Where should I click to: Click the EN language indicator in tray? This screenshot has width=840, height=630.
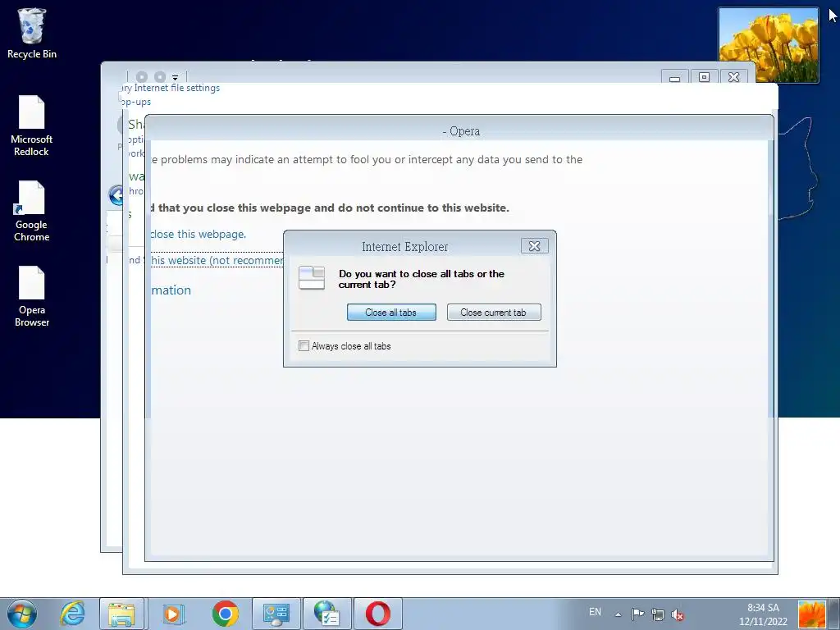pyautogui.click(x=595, y=612)
